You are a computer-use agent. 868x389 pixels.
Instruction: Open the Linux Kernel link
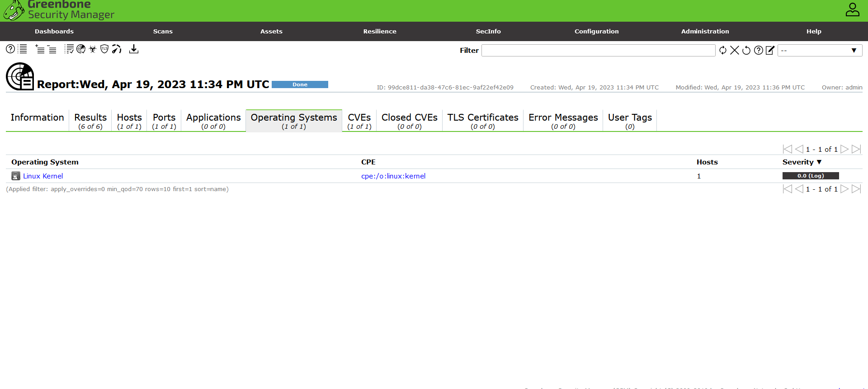tap(43, 176)
